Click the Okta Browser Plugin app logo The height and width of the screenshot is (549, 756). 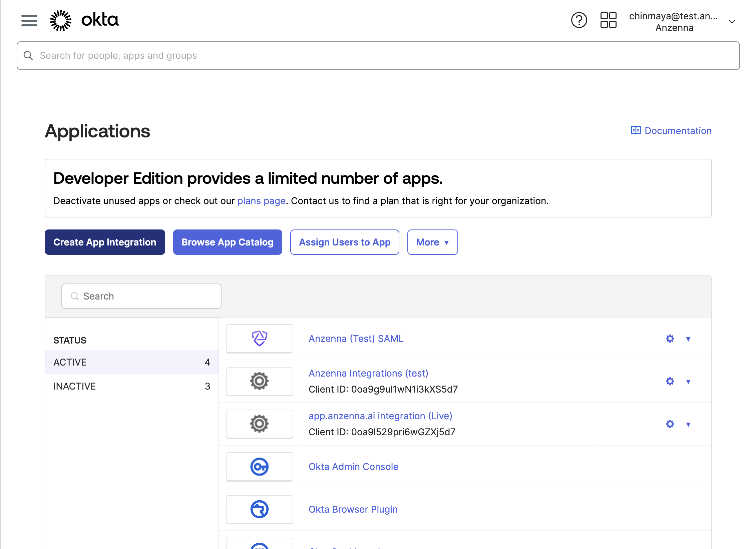click(x=259, y=509)
